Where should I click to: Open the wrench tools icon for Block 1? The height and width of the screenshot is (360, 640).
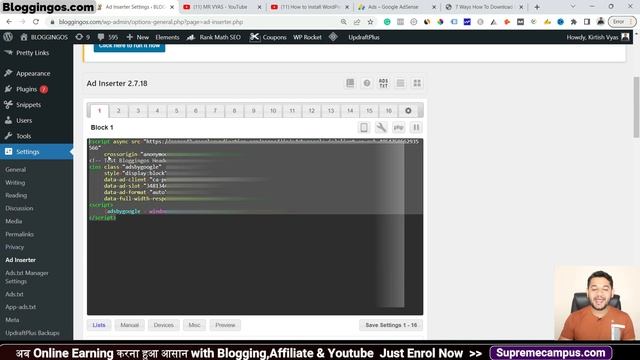pos(381,127)
